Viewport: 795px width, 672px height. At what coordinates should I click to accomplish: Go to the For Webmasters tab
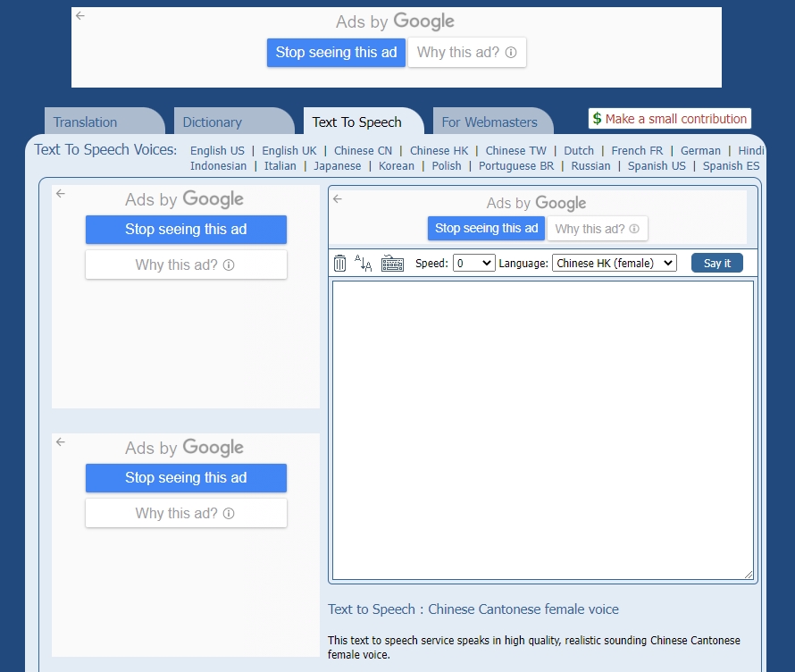point(490,122)
